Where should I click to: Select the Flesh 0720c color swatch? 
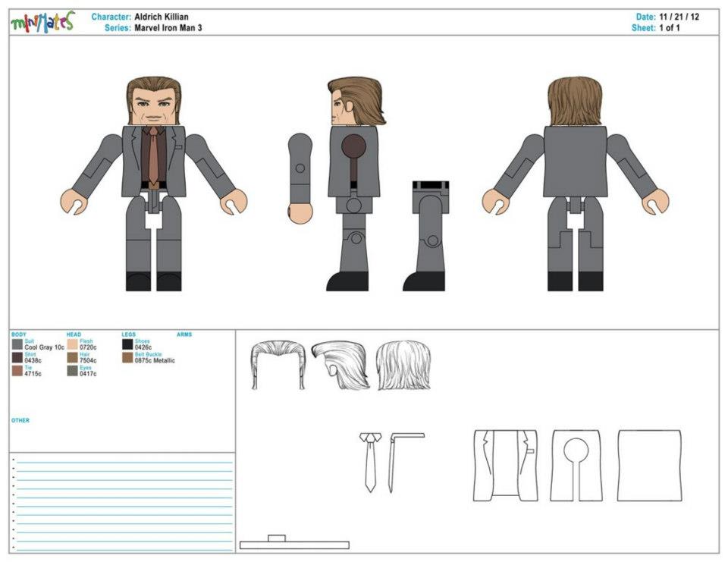point(72,344)
